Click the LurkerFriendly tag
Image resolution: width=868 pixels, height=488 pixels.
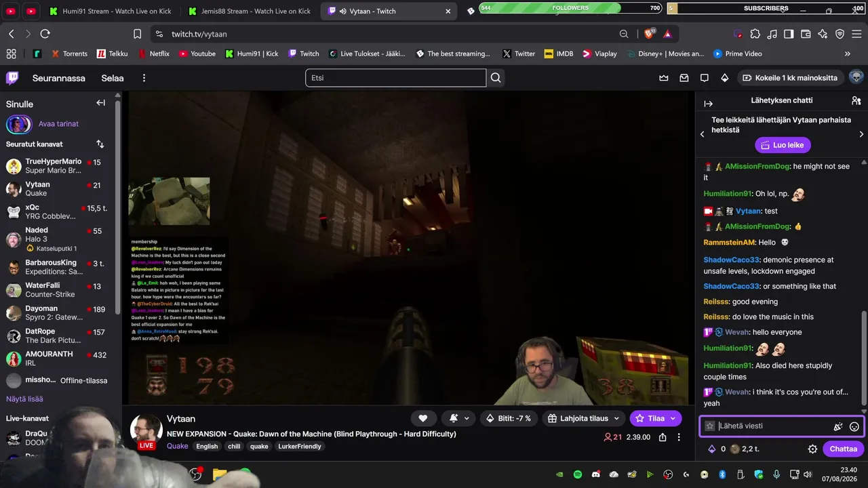(x=300, y=446)
